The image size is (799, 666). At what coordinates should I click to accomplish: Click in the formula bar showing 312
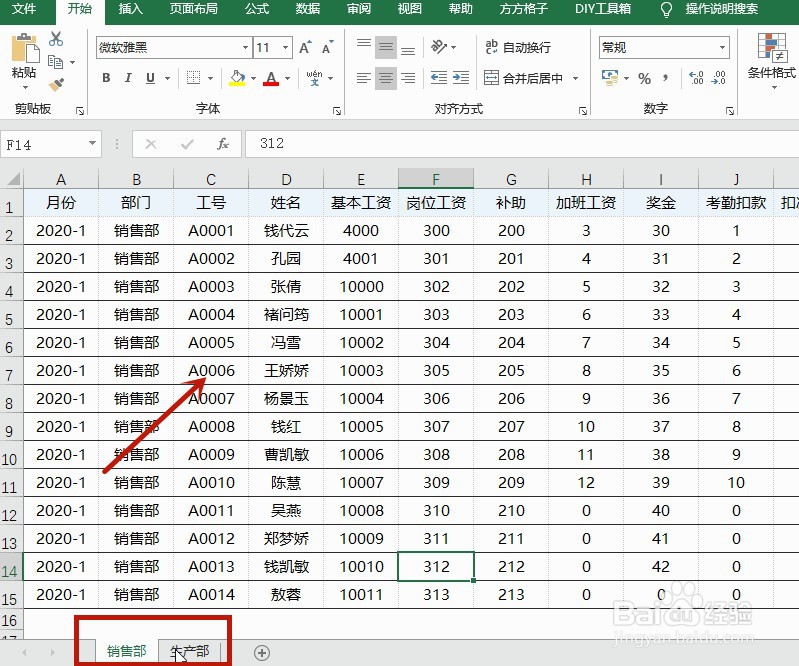pos(522,144)
